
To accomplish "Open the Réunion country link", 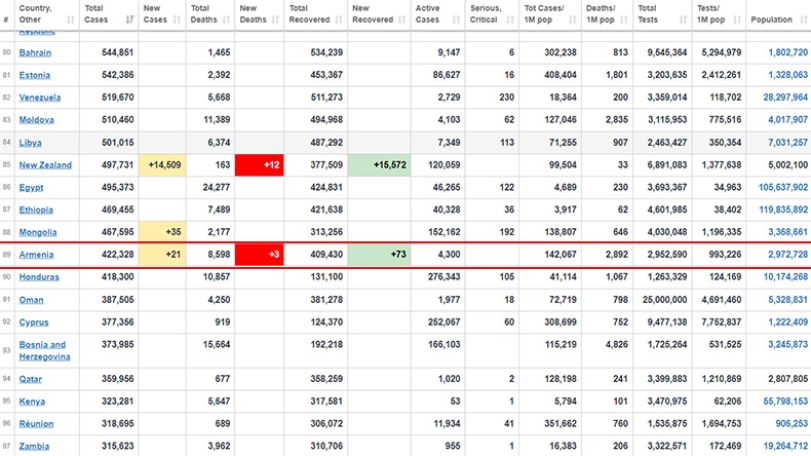I will [x=36, y=424].
